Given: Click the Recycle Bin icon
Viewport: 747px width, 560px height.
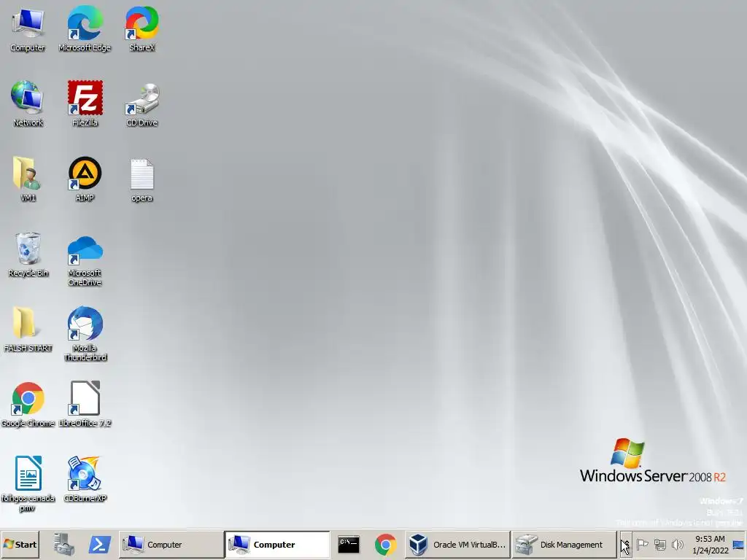Looking at the screenshot, I should coord(28,254).
